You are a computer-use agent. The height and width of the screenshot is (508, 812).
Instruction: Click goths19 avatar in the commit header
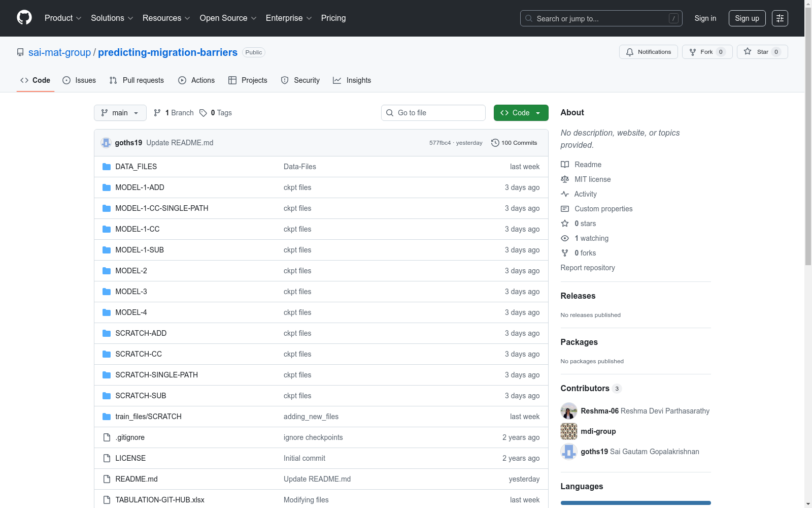point(106,143)
